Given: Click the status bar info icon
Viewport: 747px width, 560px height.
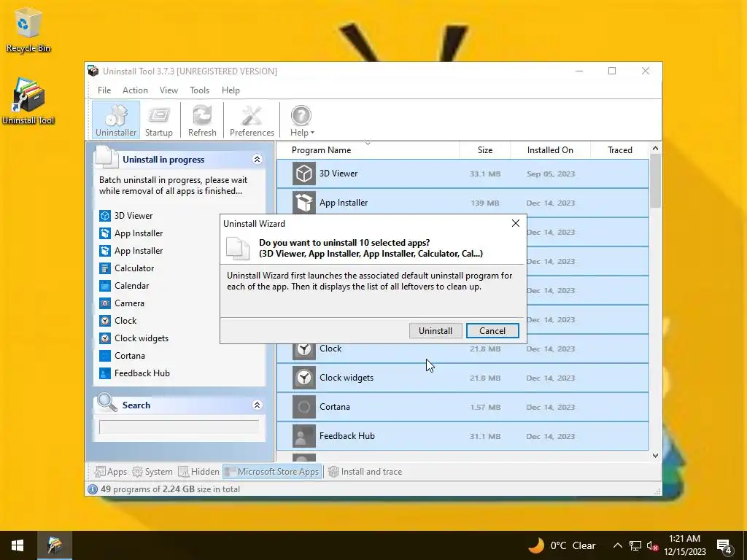Looking at the screenshot, I should pos(93,489).
